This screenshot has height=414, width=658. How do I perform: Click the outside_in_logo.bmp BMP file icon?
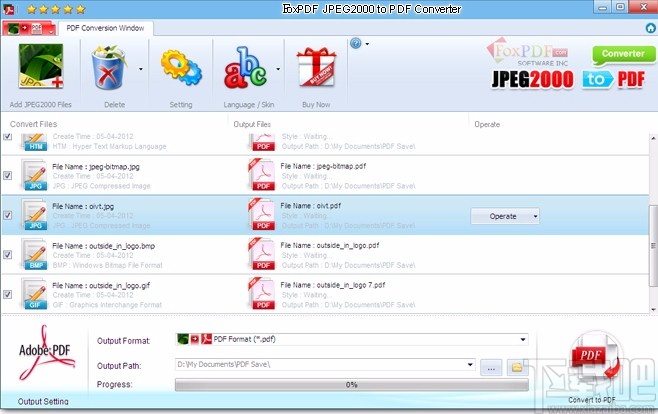(34, 254)
